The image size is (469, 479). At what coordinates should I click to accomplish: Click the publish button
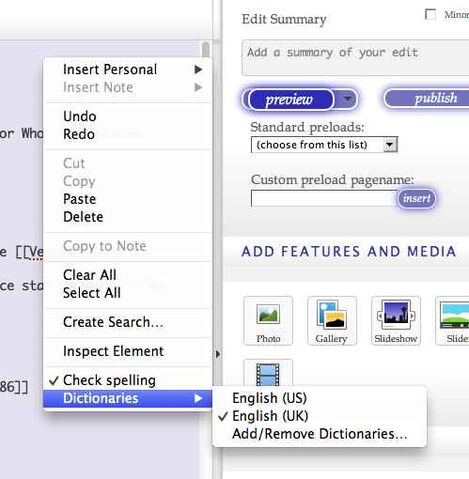pos(427,98)
